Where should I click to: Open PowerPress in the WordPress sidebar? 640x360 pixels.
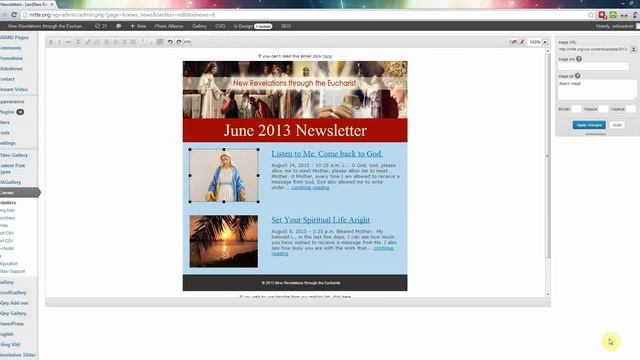[x=12, y=324]
